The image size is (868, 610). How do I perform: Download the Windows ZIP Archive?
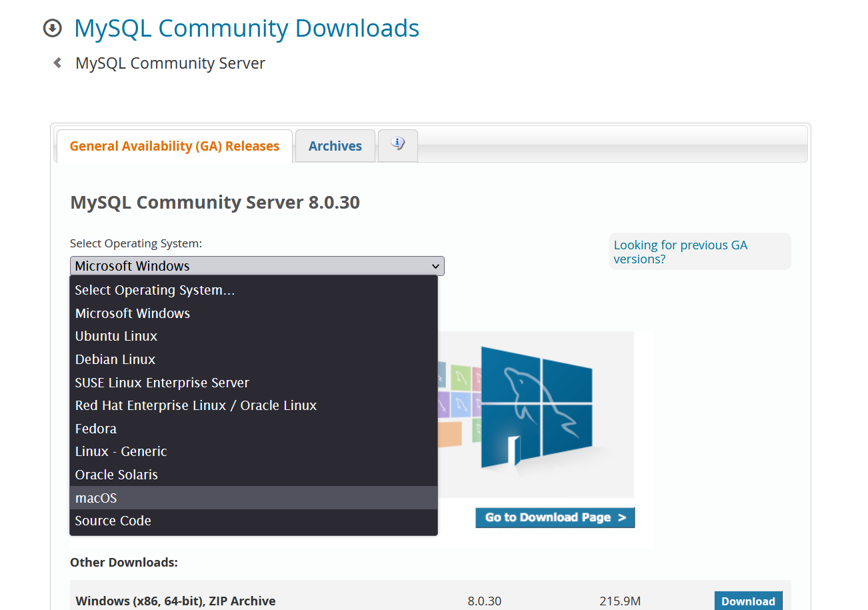748,601
